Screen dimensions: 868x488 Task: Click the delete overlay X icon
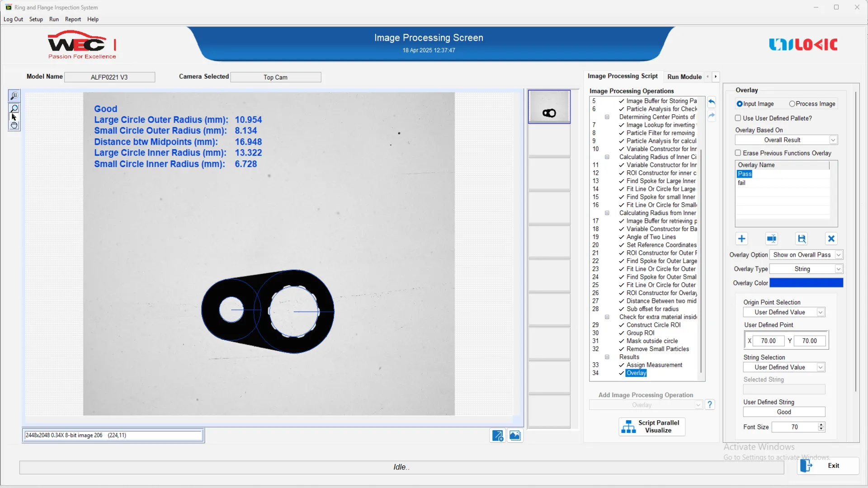pos(831,239)
